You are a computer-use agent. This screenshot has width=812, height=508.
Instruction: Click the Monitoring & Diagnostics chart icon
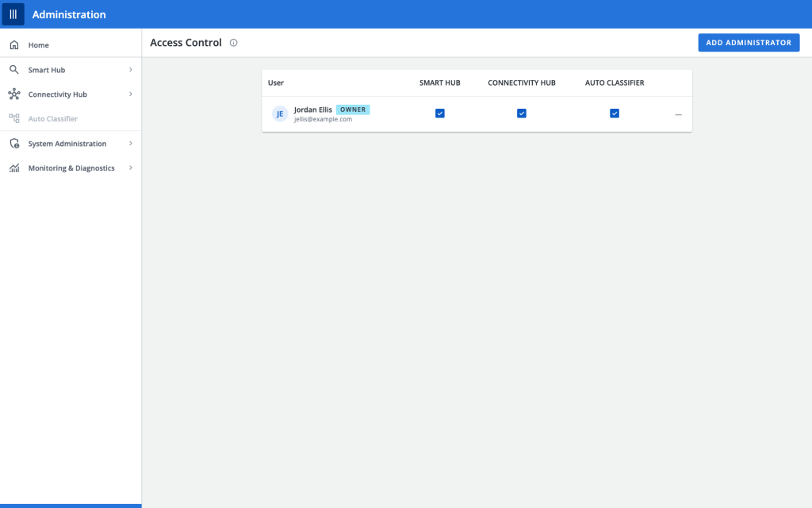[x=14, y=168]
